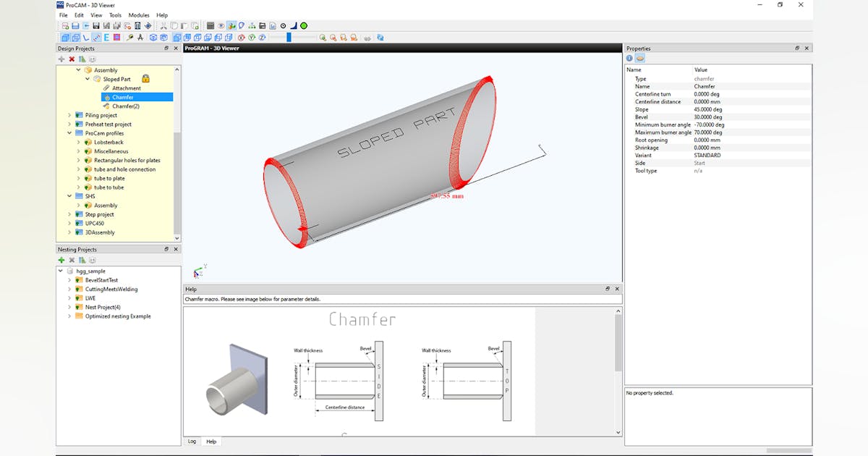Toggle the eye visibility icon on the toolbar
The height and width of the screenshot is (456, 868).
click(x=221, y=25)
